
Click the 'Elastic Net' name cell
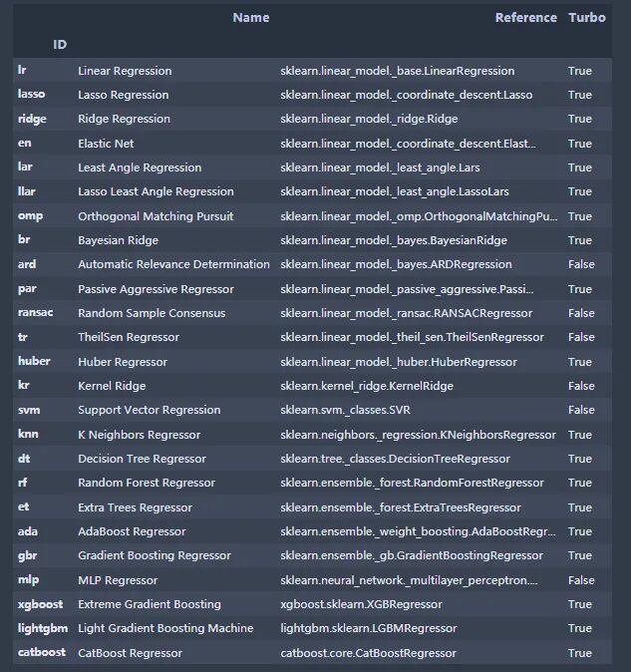pyautogui.click(x=106, y=144)
